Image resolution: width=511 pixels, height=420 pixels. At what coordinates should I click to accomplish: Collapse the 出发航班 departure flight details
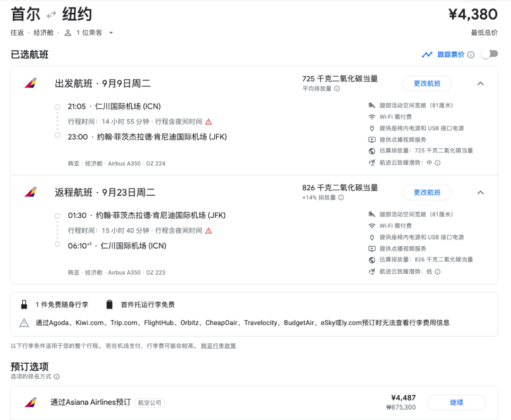tap(480, 84)
